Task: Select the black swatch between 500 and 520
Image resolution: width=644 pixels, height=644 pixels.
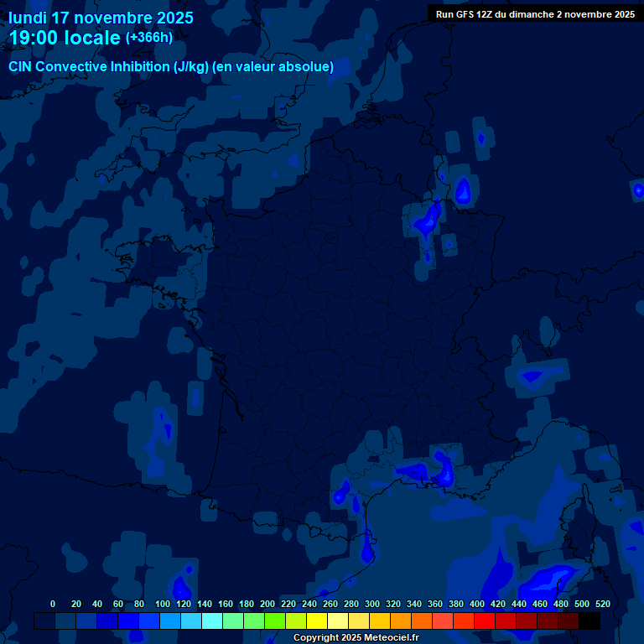Action: coord(589,621)
